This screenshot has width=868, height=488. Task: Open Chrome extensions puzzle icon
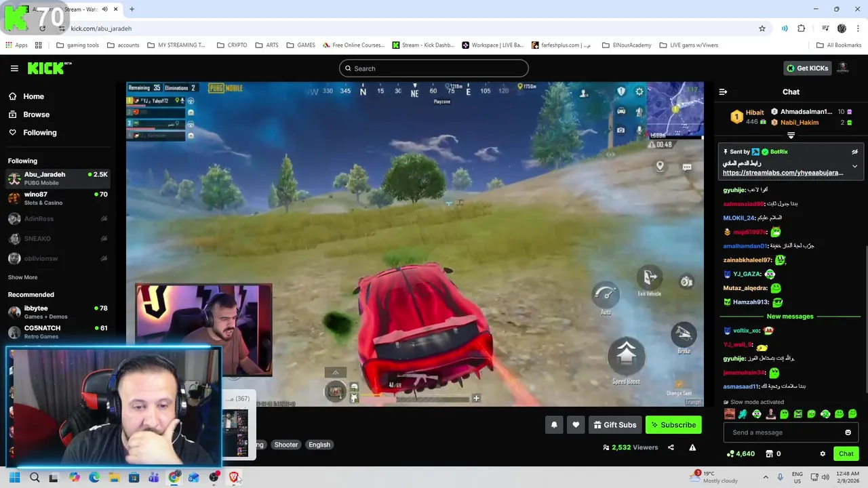(x=802, y=28)
